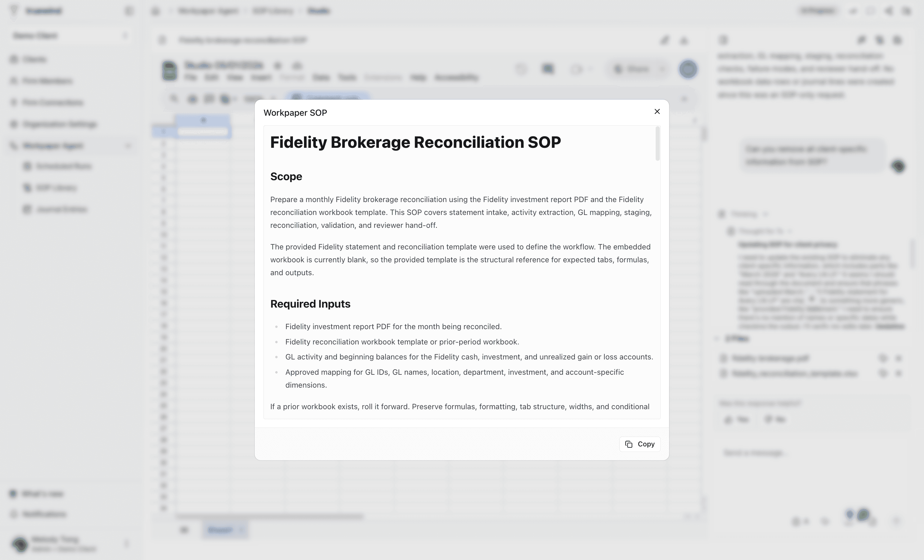Click the 'Fidelity Brokerage Reconciliation SOP' heading

tap(416, 142)
